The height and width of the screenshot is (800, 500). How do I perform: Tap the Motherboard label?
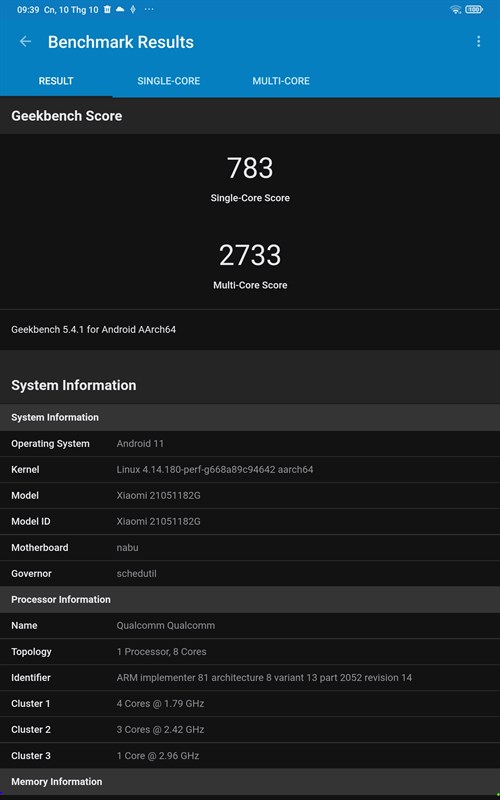coord(39,547)
